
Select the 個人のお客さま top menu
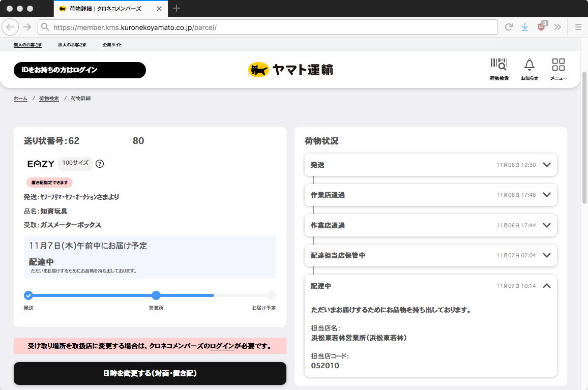(x=28, y=45)
